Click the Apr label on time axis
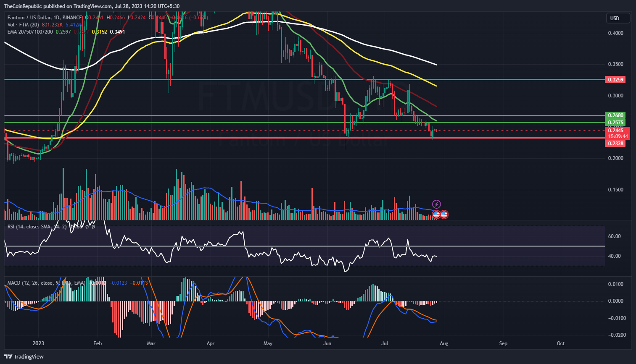This screenshot has height=364, width=636. (x=211, y=343)
